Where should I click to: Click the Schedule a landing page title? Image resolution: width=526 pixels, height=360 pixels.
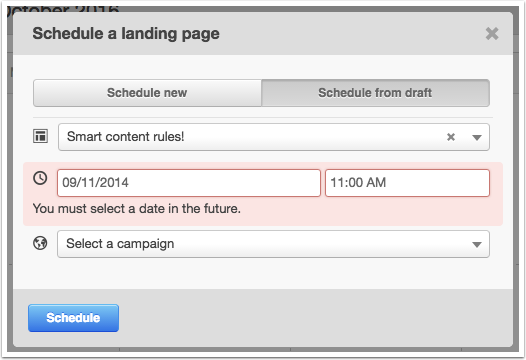[126, 34]
